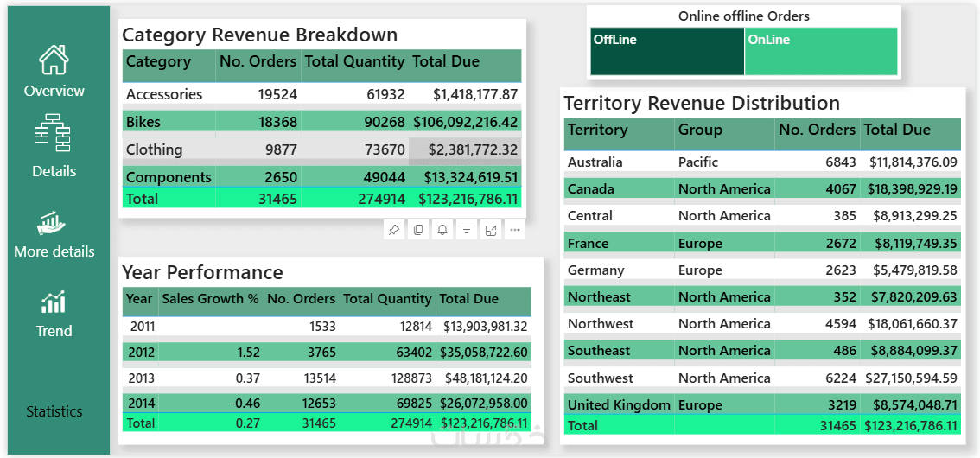Click the Trend chart icon
The image size is (980, 458).
pos(54,302)
